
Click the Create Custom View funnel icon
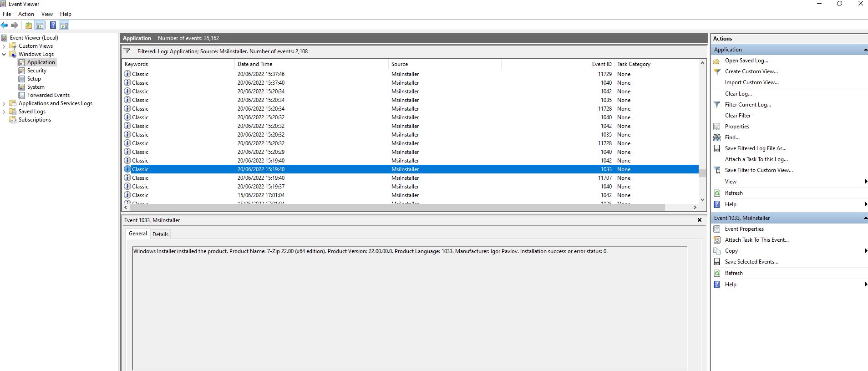tap(717, 71)
